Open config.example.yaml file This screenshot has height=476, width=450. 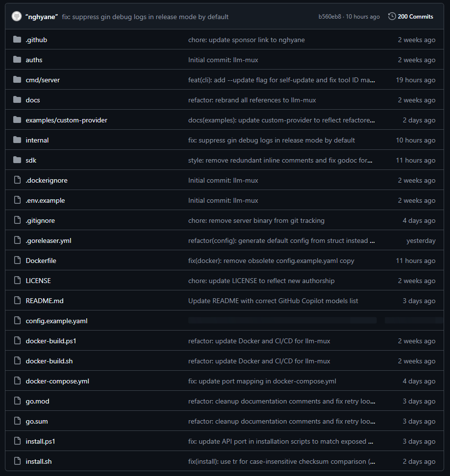pyautogui.click(x=56, y=321)
